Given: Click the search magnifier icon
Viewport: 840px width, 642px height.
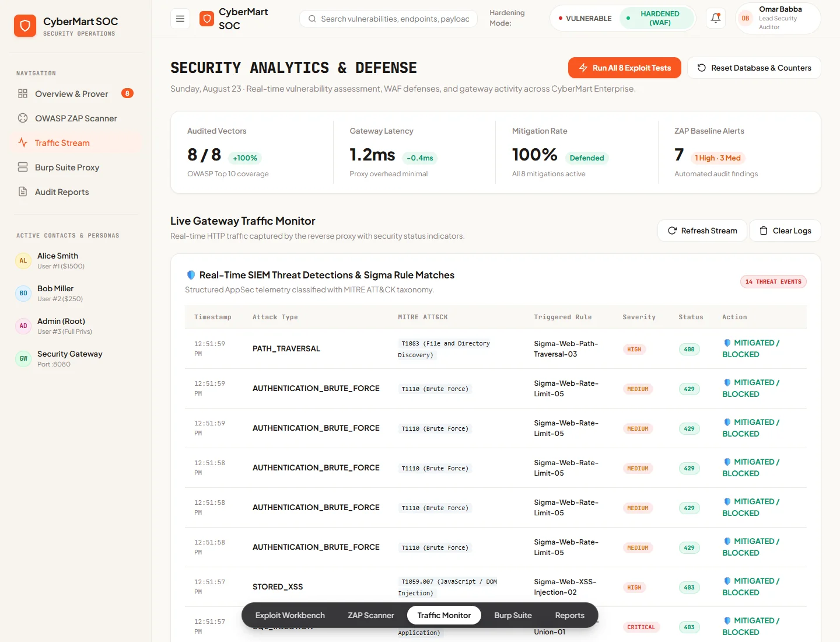Looking at the screenshot, I should click(313, 19).
